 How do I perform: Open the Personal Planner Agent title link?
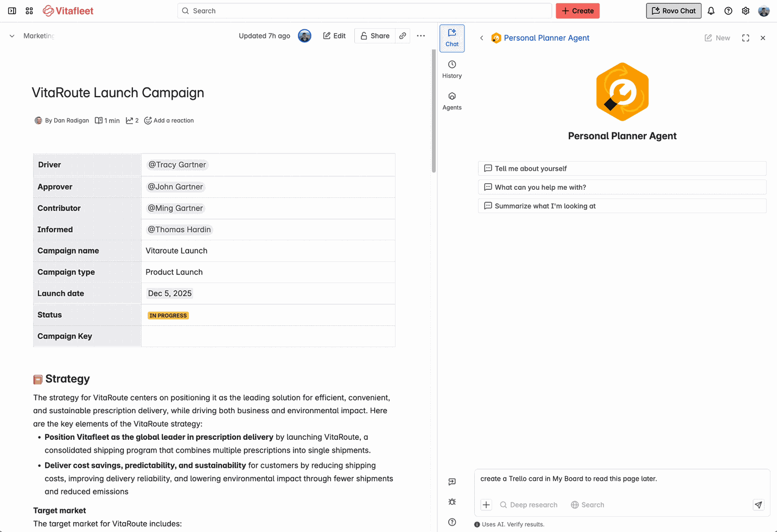tap(546, 38)
